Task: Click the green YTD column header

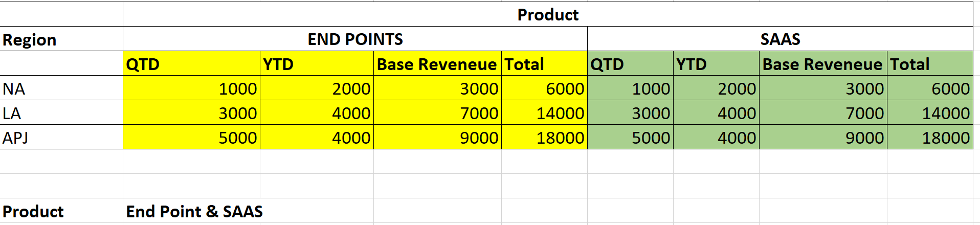Action: click(x=716, y=63)
